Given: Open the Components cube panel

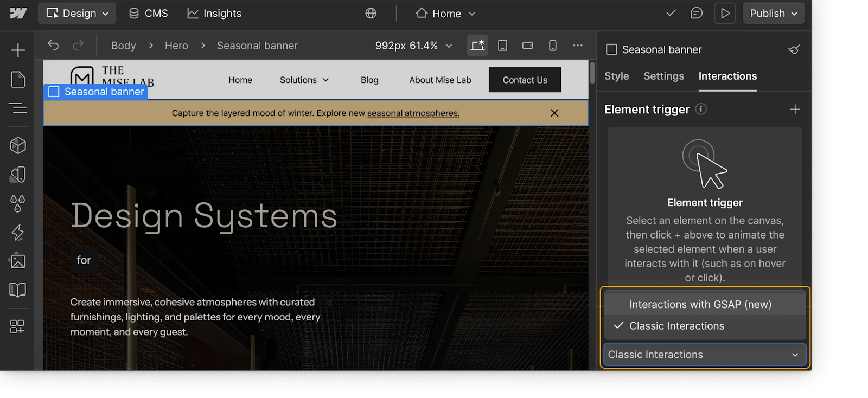Looking at the screenshot, I should [18, 145].
